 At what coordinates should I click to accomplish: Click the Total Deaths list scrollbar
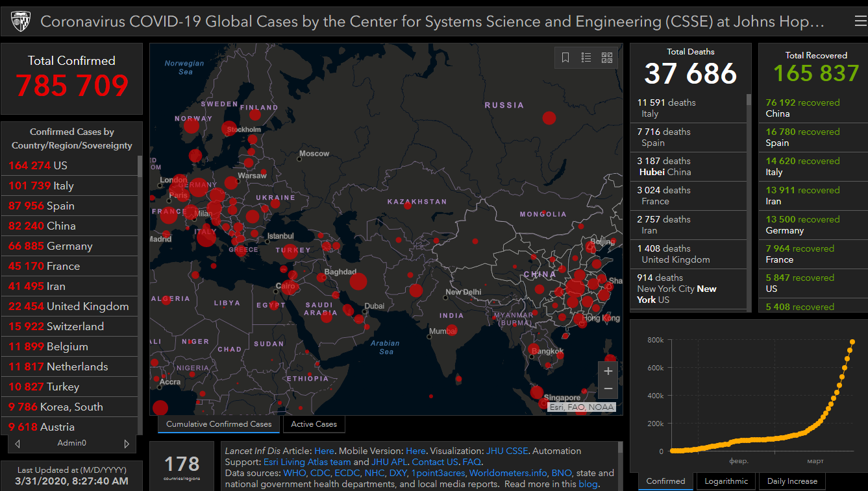coord(749,100)
